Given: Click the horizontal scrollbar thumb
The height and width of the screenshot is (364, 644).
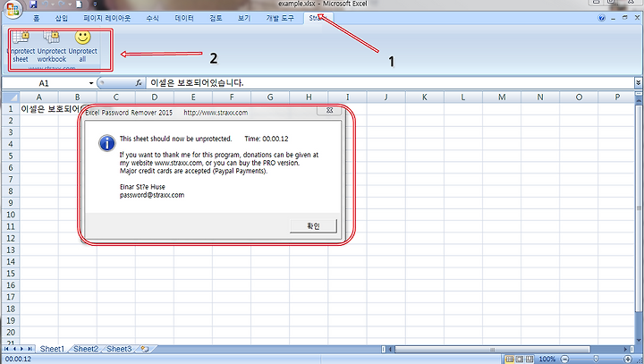Looking at the screenshot, I should click(492, 350).
